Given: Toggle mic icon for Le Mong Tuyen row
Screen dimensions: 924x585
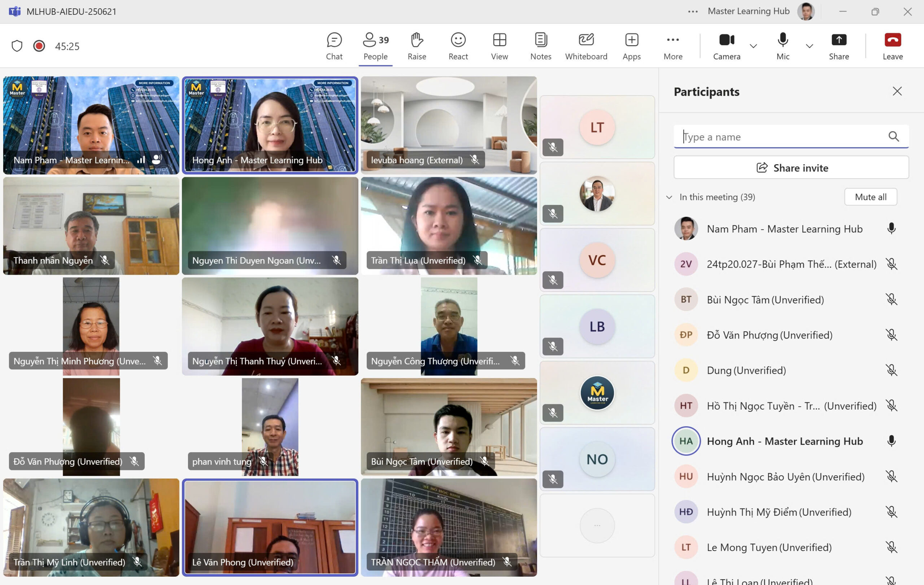Looking at the screenshot, I should 891,547.
